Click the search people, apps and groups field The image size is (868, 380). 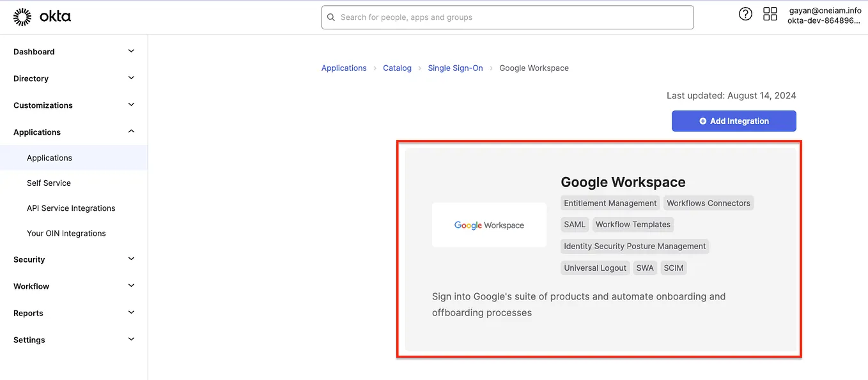tap(511, 17)
